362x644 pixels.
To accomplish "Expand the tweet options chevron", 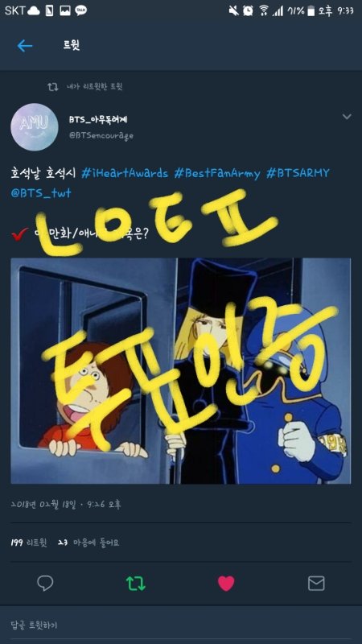I will [x=347, y=117].
